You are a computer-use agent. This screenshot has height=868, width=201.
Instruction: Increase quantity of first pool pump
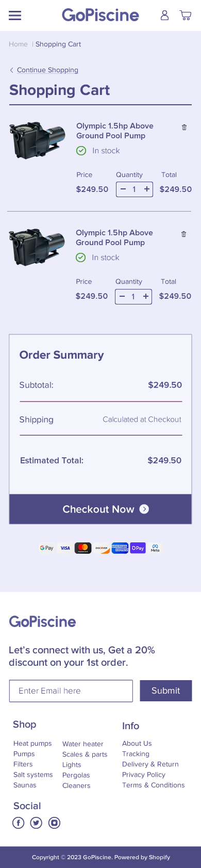147,189
